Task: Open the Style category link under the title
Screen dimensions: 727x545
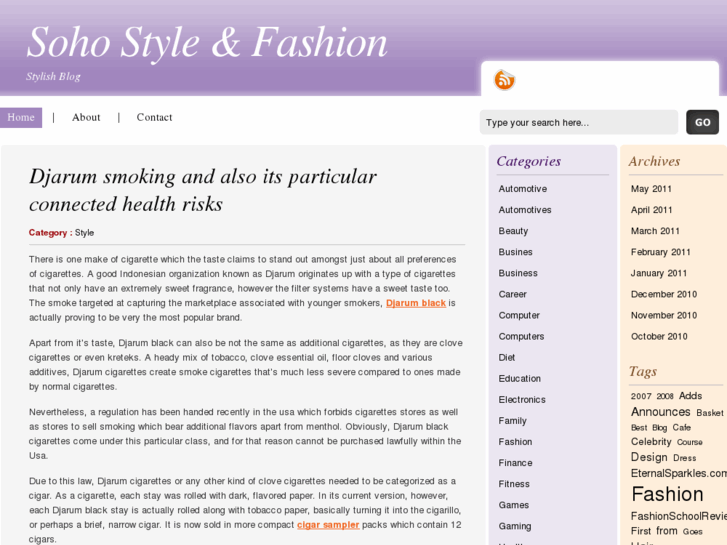Action: click(x=84, y=233)
